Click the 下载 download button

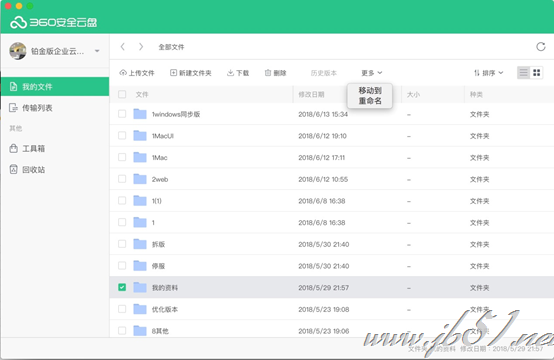[238, 73]
